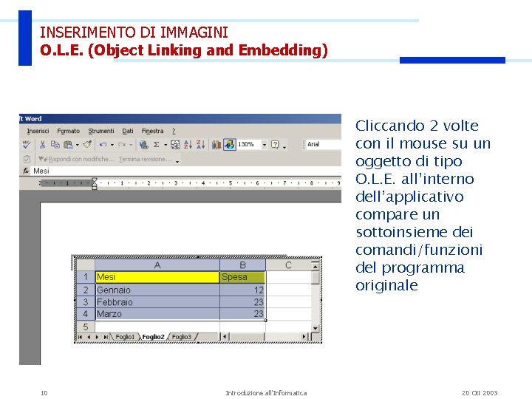Click the Copy icon in the toolbar
The width and height of the screenshot is (532, 399).
pos(55,145)
